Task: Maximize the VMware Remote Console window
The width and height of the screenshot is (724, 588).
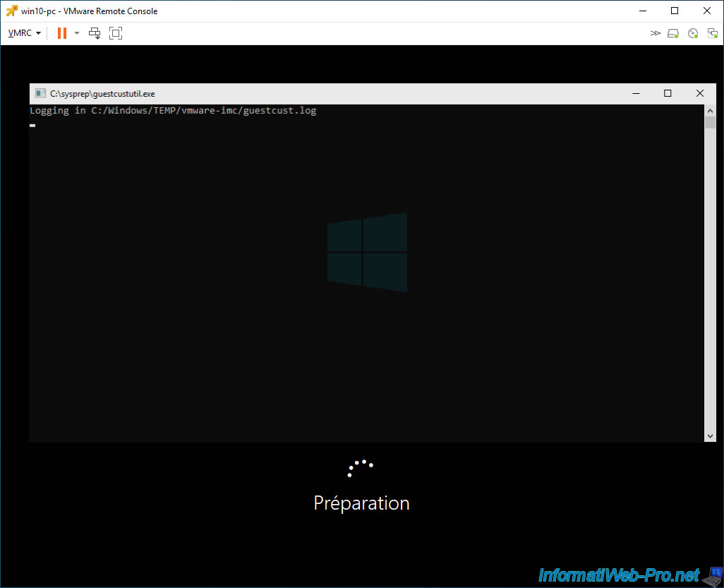Action: tap(675, 11)
